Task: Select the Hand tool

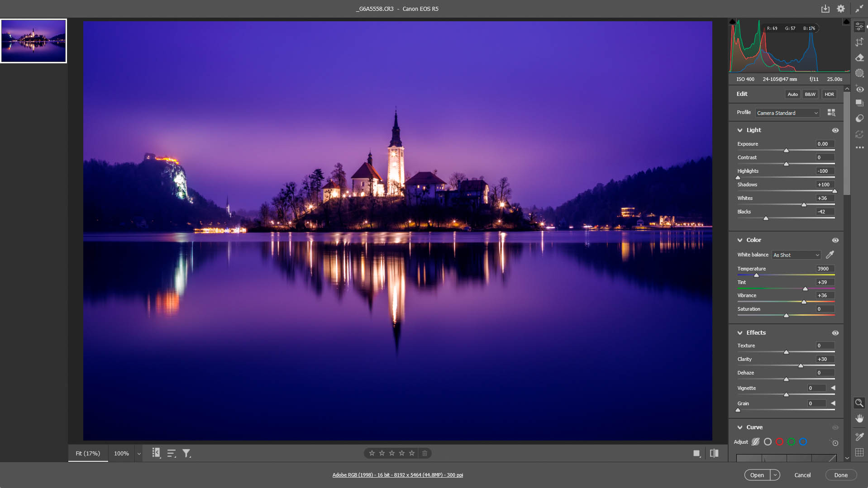Action: pyautogui.click(x=859, y=418)
